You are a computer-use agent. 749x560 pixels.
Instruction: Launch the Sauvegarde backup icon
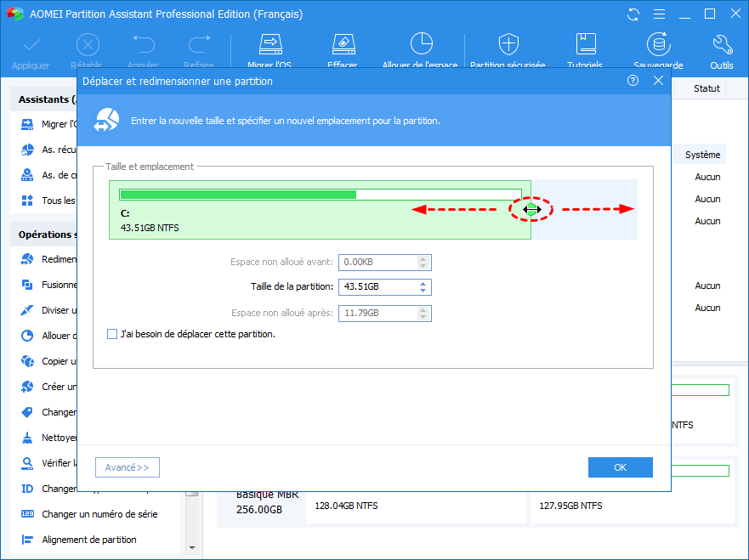(659, 44)
